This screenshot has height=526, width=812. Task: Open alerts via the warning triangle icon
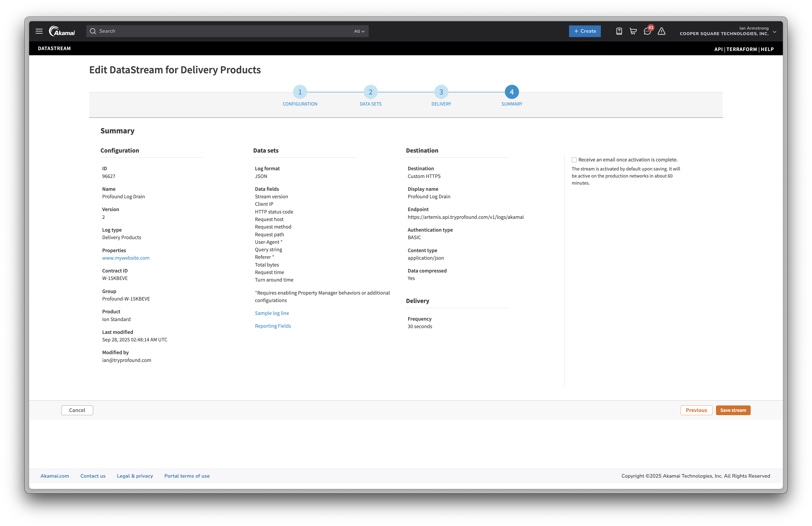click(662, 31)
